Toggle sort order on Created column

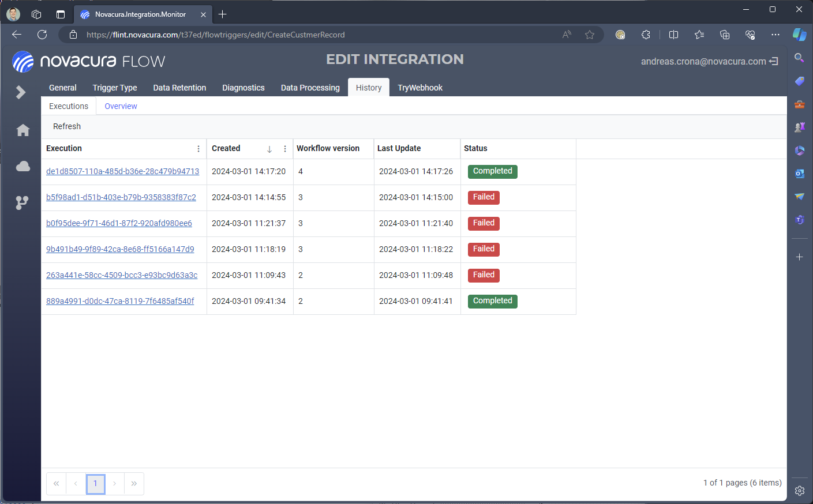(x=269, y=149)
